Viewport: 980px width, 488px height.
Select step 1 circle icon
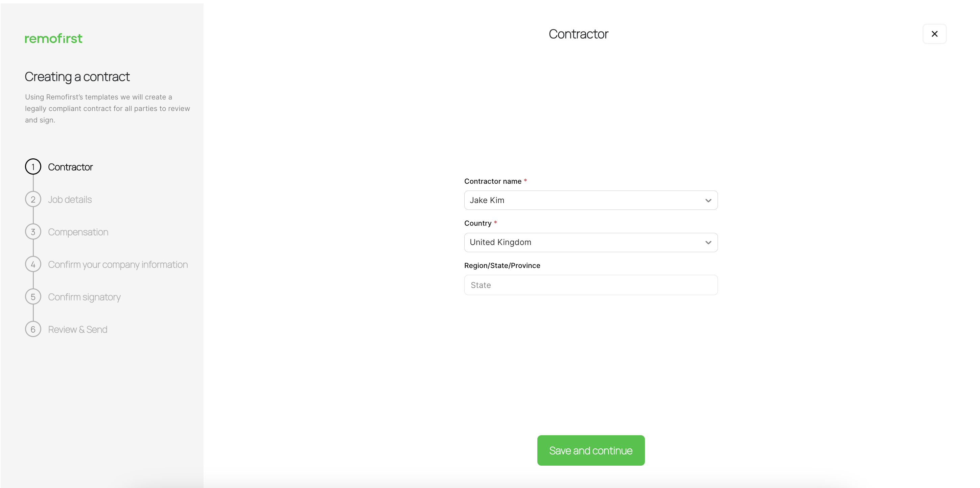click(33, 167)
